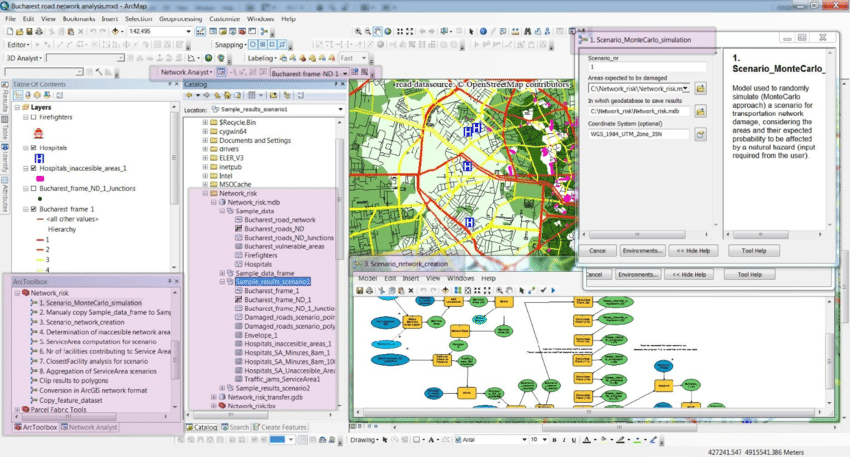Open the map scale dropdown 1:42,496

188,31
